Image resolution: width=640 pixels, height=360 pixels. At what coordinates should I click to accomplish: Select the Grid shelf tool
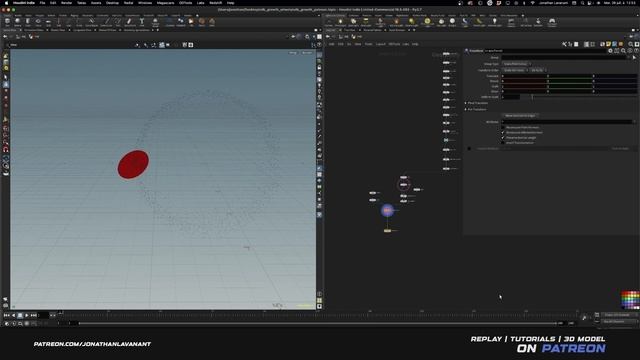[x=48, y=22]
